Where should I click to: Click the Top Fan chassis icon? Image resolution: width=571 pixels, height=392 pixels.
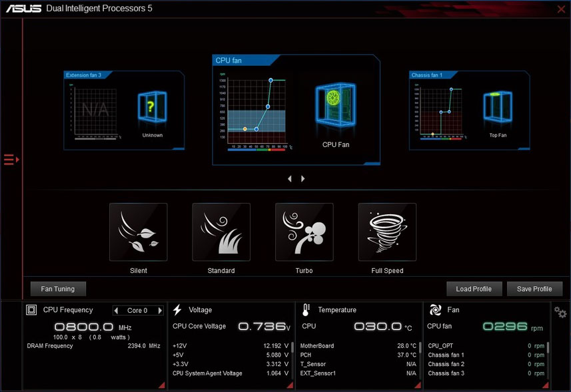click(498, 106)
